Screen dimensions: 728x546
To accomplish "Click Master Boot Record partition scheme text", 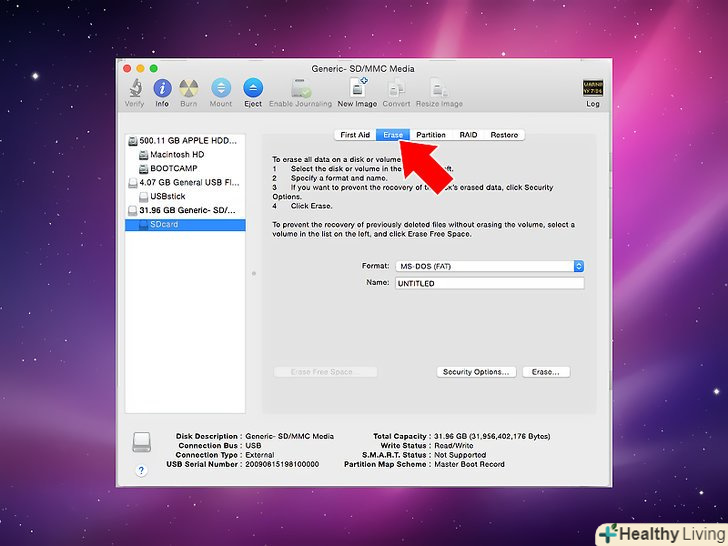I will (469, 464).
